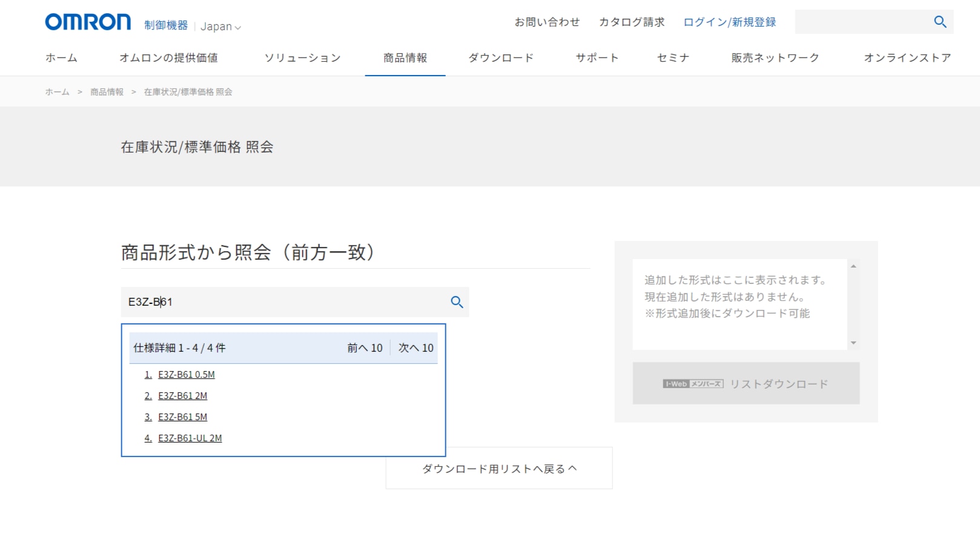The image size is (980, 551).
Task: Click the リストダウンロード button
Action: click(x=746, y=384)
